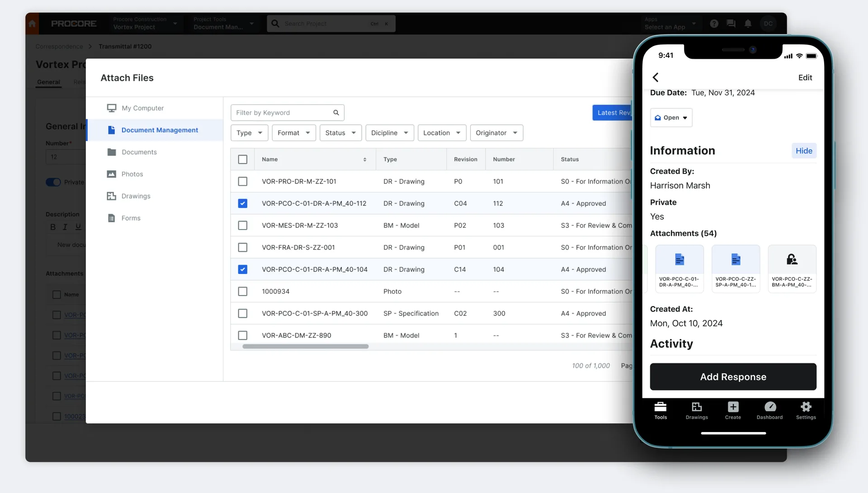Image resolution: width=868 pixels, height=493 pixels.
Task: Select Photos in the sidebar
Action: coord(155,174)
